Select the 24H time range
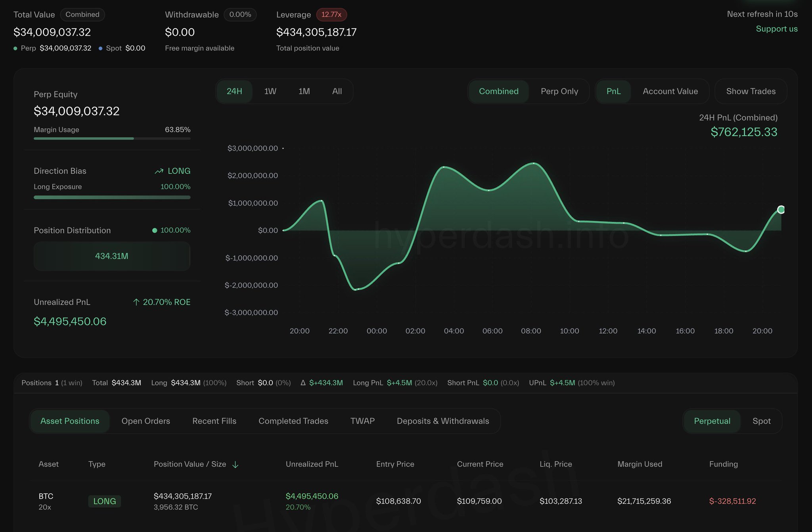Viewport: 812px width, 532px height. pyautogui.click(x=234, y=92)
